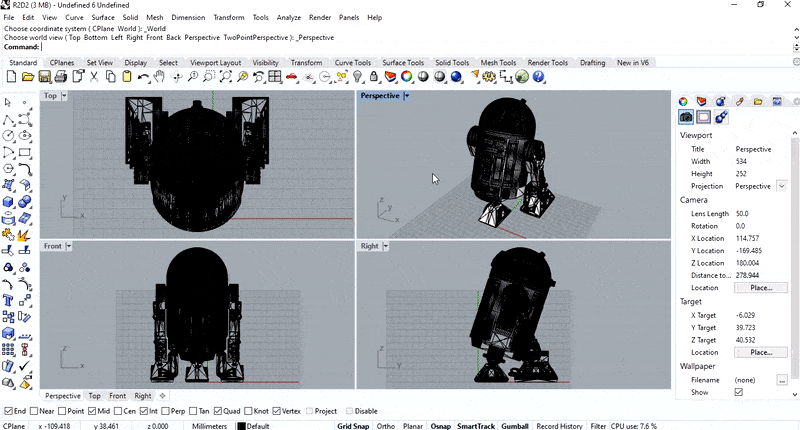Click the Lens Length value 50.0
The width and height of the screenshot is (800, 430).
(742, 214)
